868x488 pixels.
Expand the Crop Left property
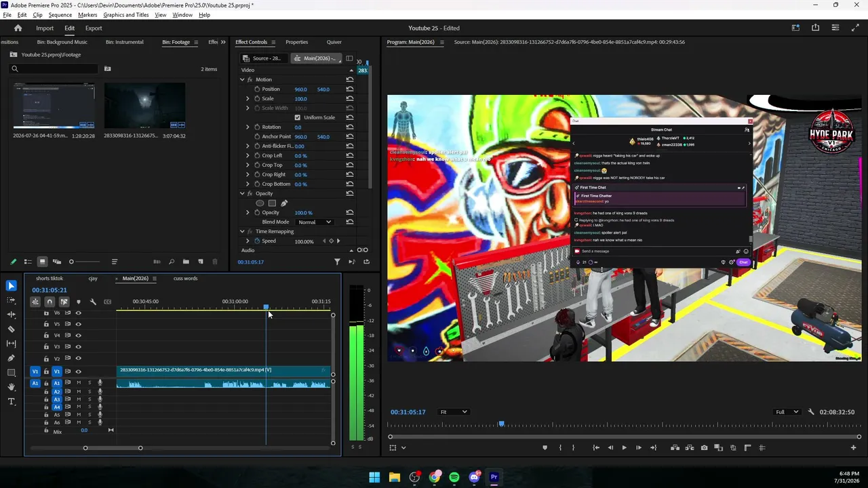248,155
